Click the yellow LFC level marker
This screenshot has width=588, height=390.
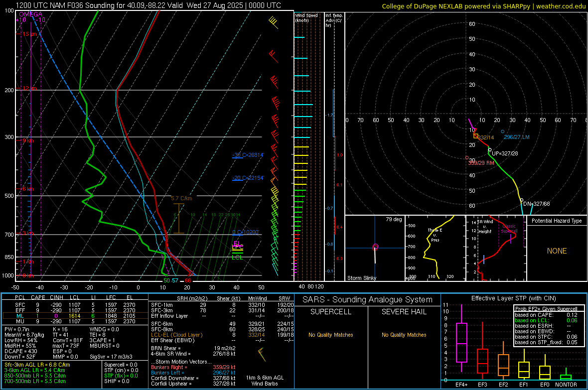pos(237,248)
